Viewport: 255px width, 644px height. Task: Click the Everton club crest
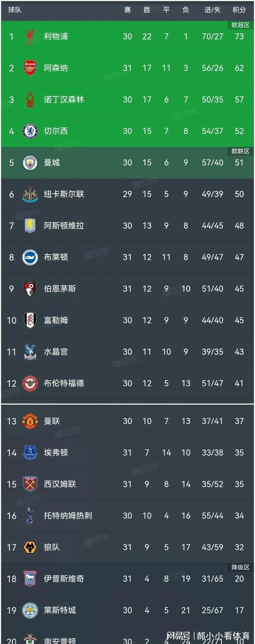[30, 453]
